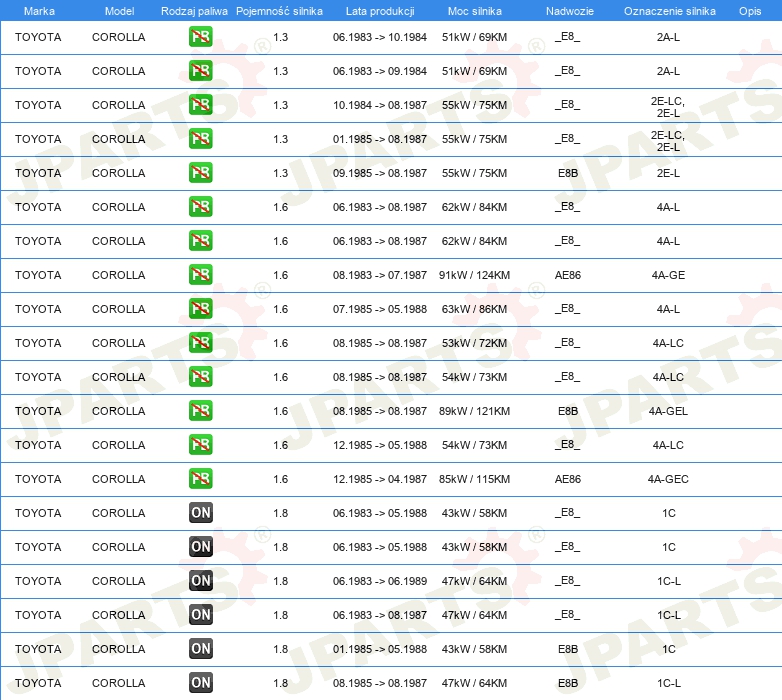Click diesel ON icon in 06.1983 -> 06.1989 row
Screen dimensions: 782x700
pos(200,581)
